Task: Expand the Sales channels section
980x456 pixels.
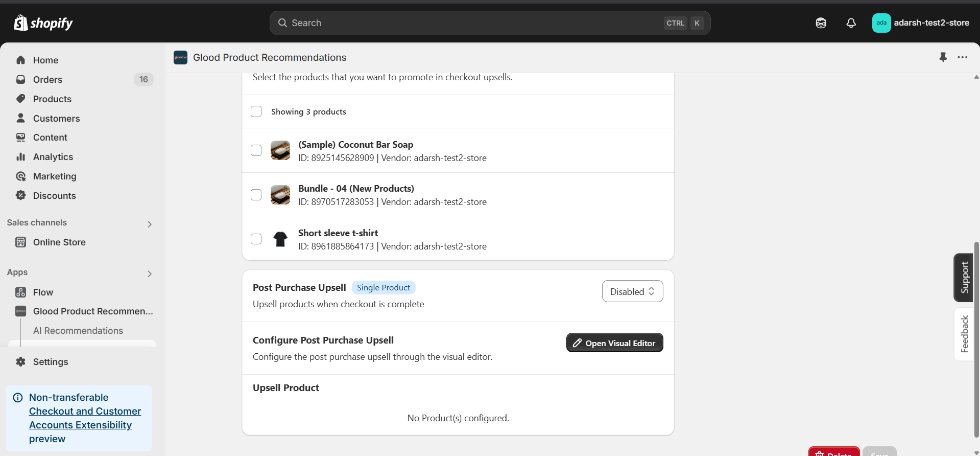Action: [x=149, y=224]
